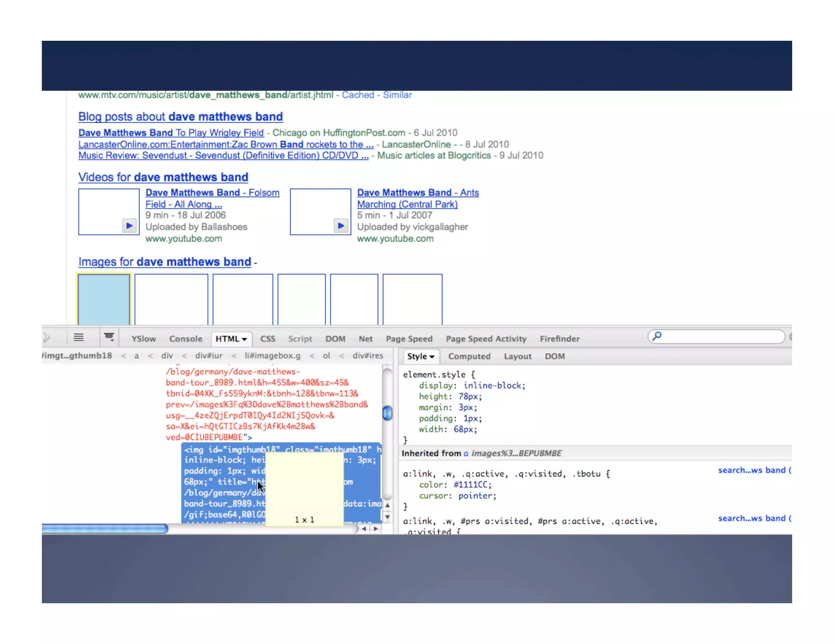Play the Ants Marching video thumbnail button
The height and width of the screenshot is (644, 834).
pyautogui.click(x=341, y=226)
